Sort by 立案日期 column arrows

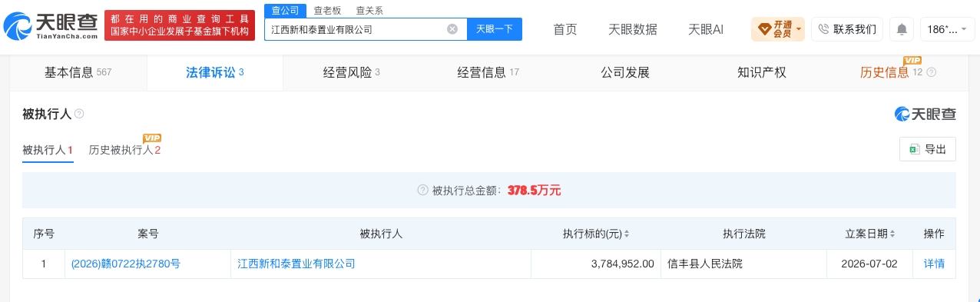pos(893,234)
